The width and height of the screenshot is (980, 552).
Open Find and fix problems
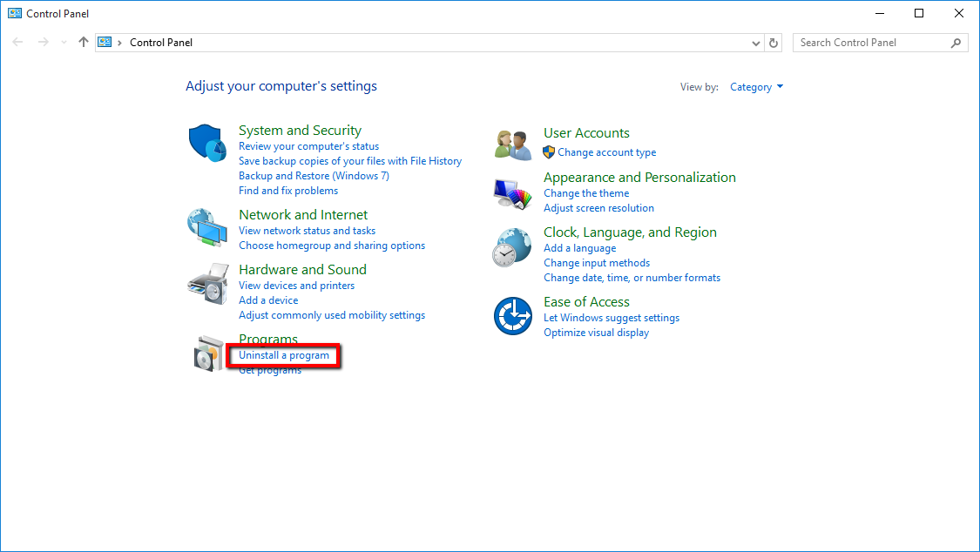[288, 191]
